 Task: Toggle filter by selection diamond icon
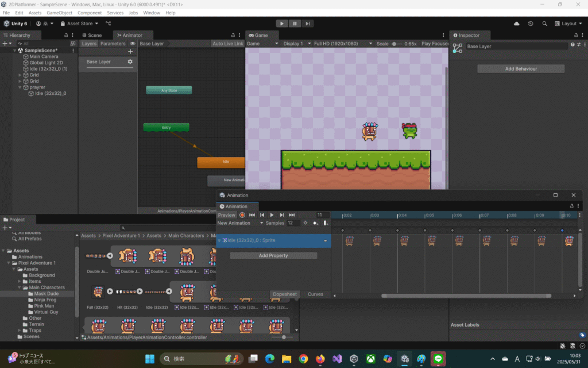[x=305, y=223]
